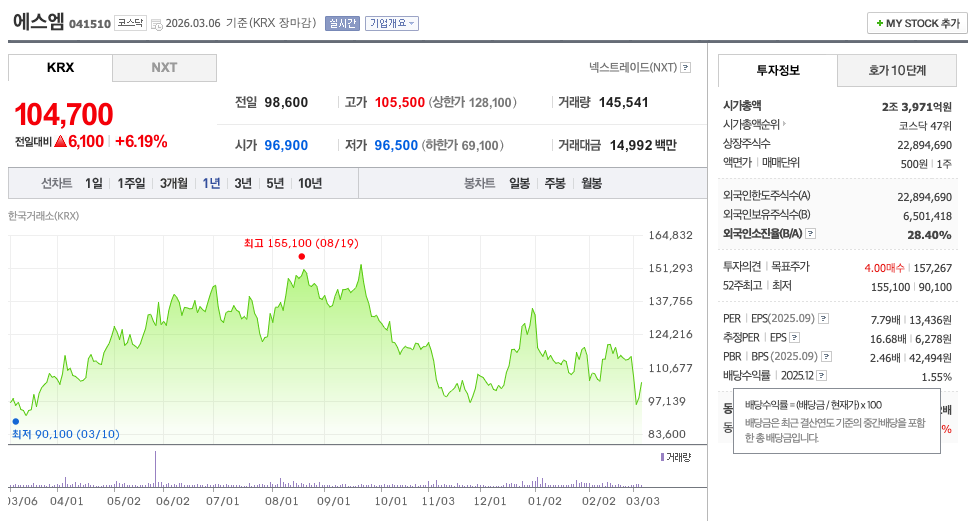Open the 시가총액순위 link
The width and height of the screenshot is (974, 521).
[751, 124]
